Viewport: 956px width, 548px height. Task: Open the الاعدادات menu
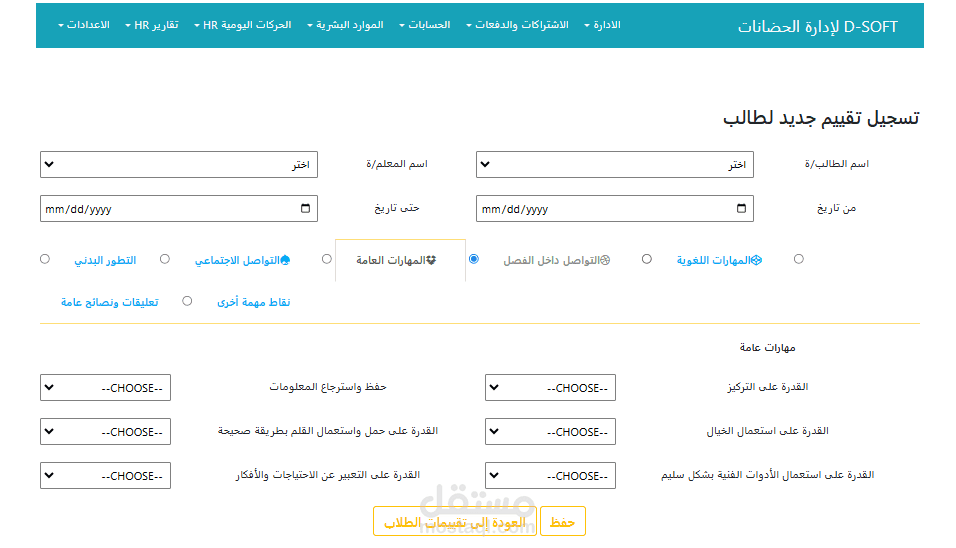click(84, 25)
